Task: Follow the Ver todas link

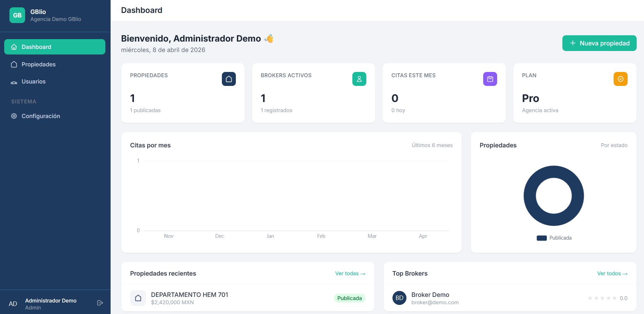Action: click(x=350, y=273)
